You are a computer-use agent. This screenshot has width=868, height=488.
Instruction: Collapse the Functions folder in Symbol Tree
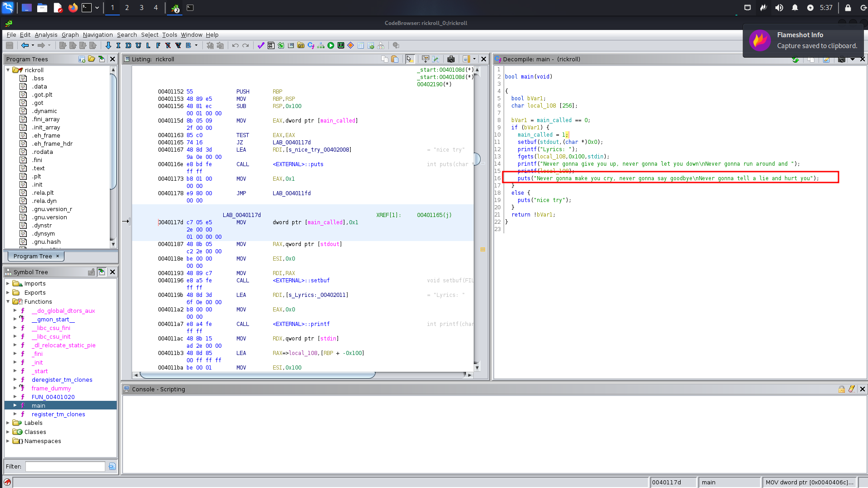[x=8, y=301]
